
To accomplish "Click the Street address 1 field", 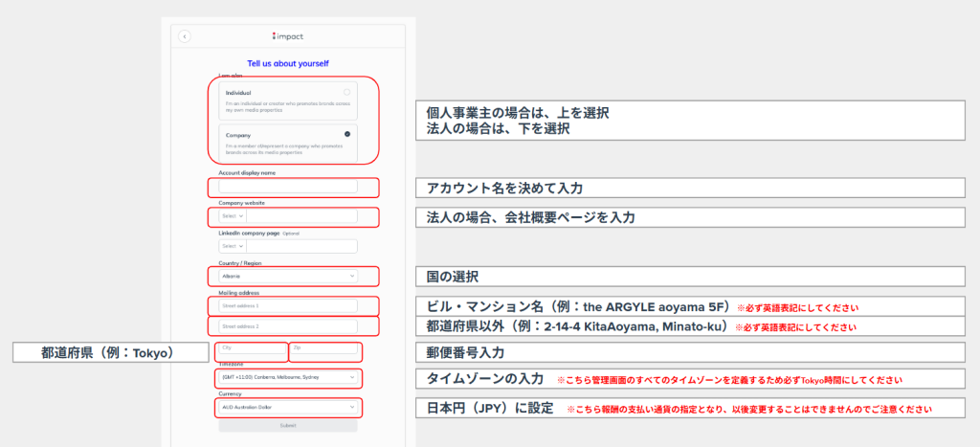I will (x=287, y=306).
